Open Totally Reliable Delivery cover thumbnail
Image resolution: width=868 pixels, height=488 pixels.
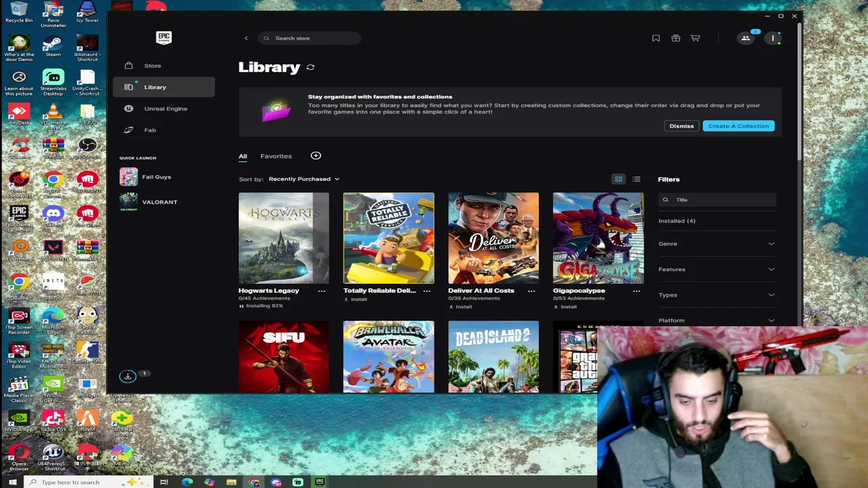(x=389, y=238)
